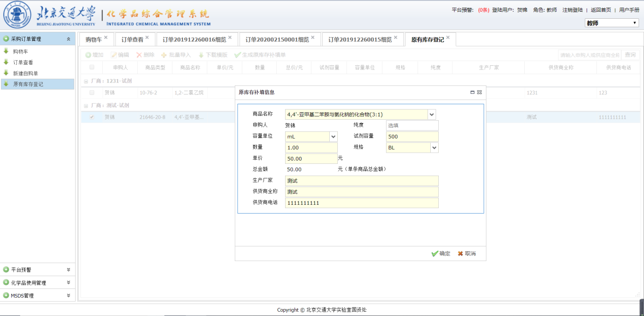Close the 订单查看 tab
644x316 pixels.
(x=147, y=38)
